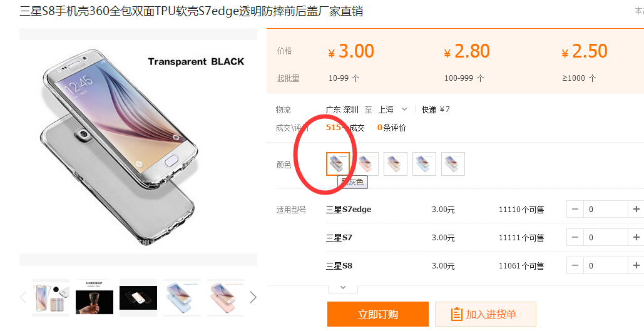The image size is (644, 331).
Task: Choose the blue color option swatch
Action: (x=424, y=164)
